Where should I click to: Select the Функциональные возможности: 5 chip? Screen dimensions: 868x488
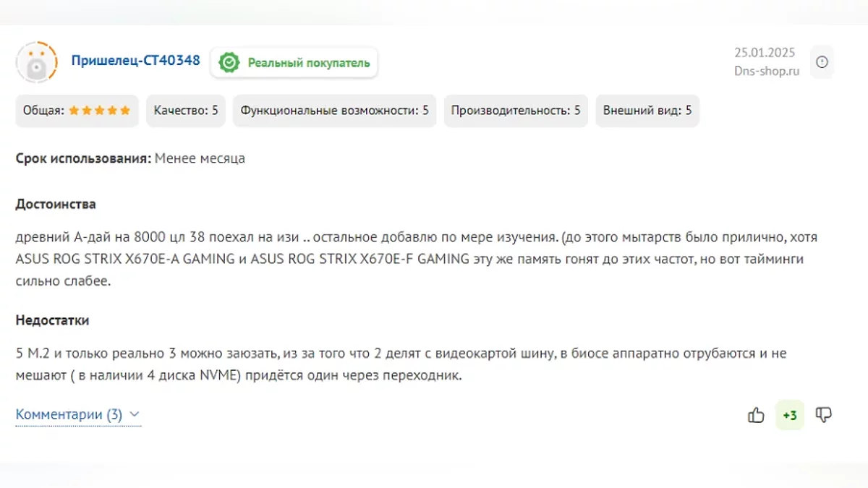[x=334, y=111]
